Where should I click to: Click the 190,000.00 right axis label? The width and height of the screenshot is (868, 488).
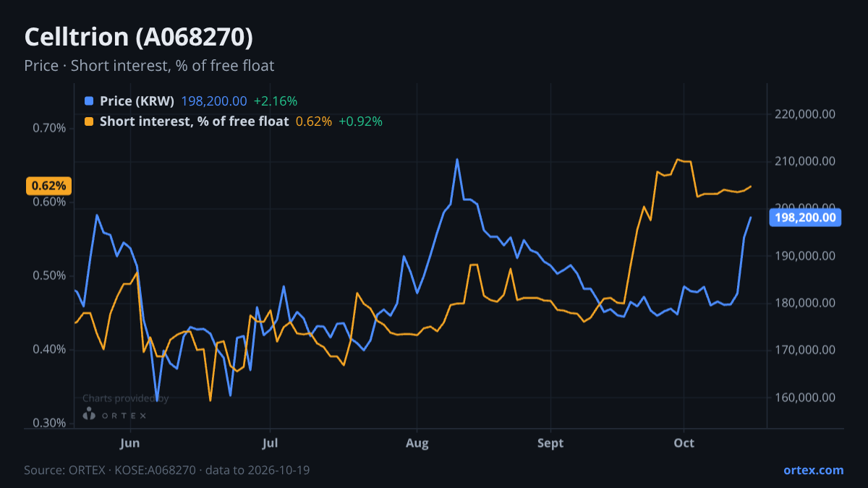[805, 256]
